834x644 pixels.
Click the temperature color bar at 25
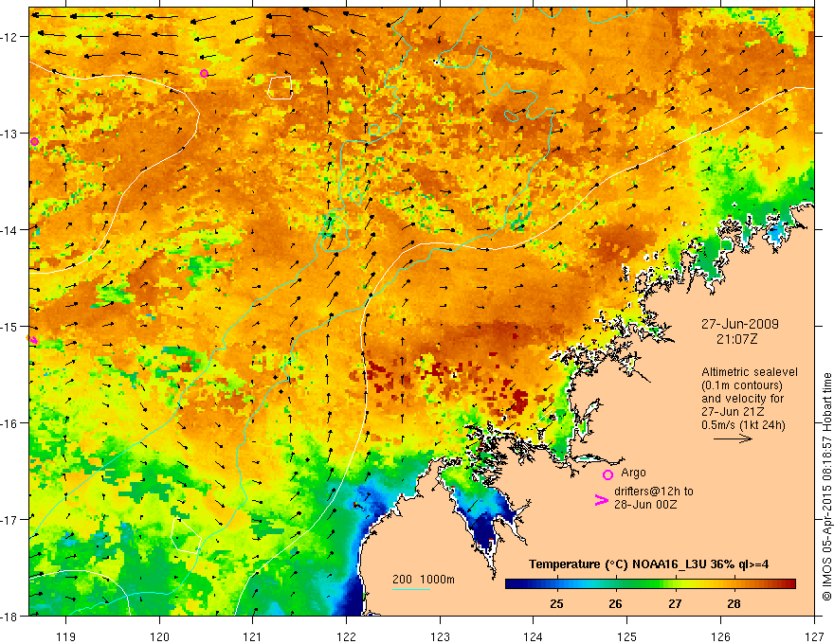[x=557, y=584]
